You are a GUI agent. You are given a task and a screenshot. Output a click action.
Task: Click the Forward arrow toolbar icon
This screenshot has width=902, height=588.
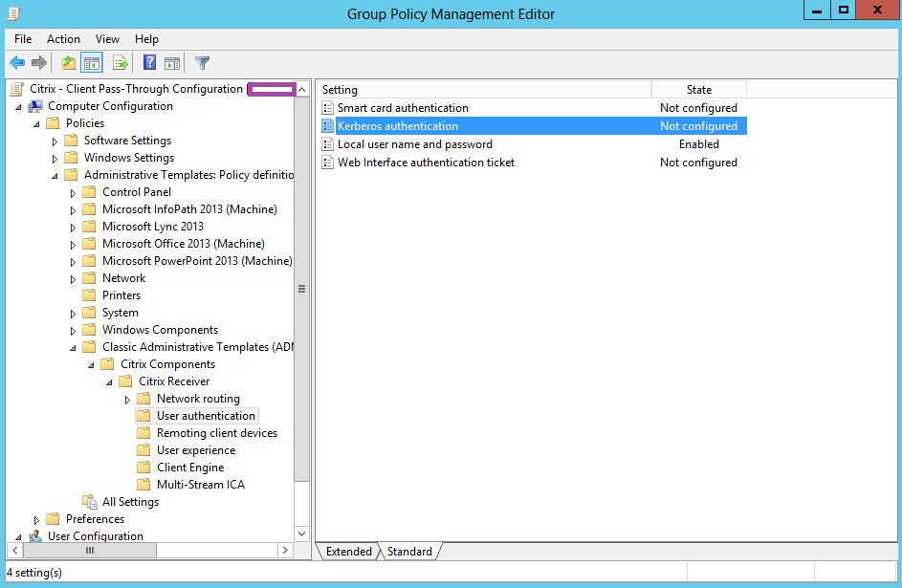coord(39,62)
